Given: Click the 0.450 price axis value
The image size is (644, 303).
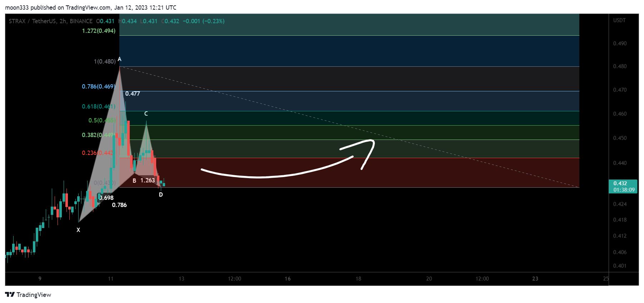Looking at the screenshot, I should pos(620,138).
